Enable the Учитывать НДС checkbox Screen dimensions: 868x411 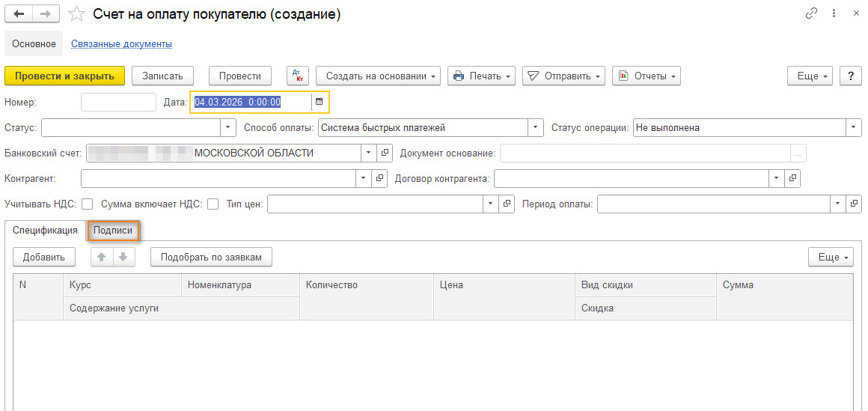(x=87, y=204)
